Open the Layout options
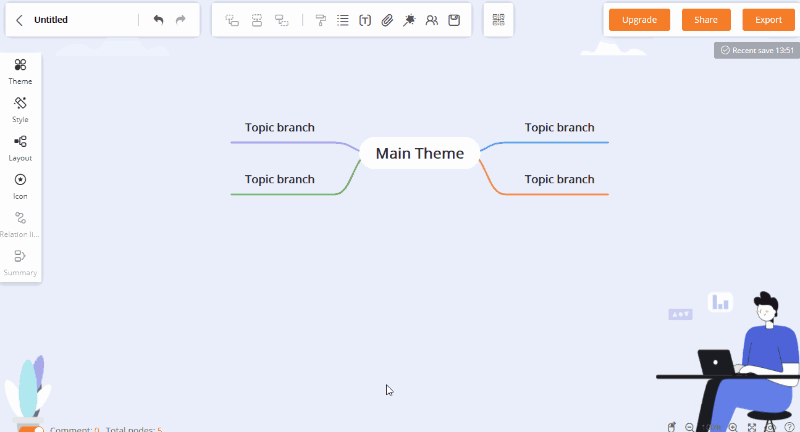The width and height of the screenshot is (800, 432). [20, 148]
